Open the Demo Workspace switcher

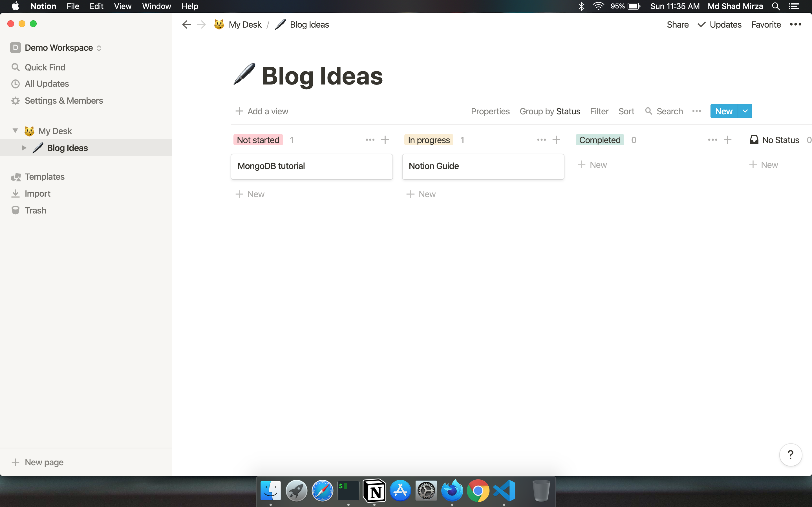pos(56,48)
